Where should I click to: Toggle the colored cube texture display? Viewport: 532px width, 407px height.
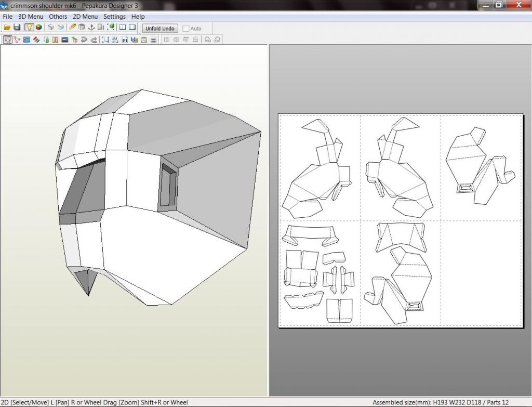coord(38,28)
